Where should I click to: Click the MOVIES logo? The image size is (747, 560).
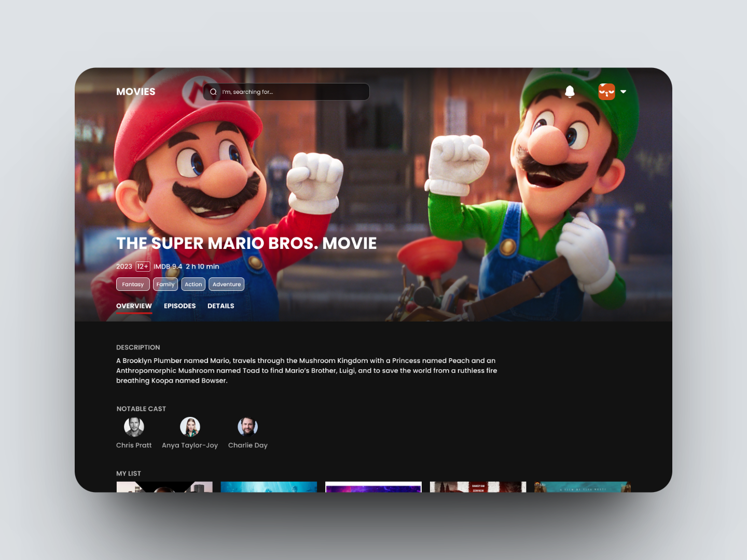[135, 91]
